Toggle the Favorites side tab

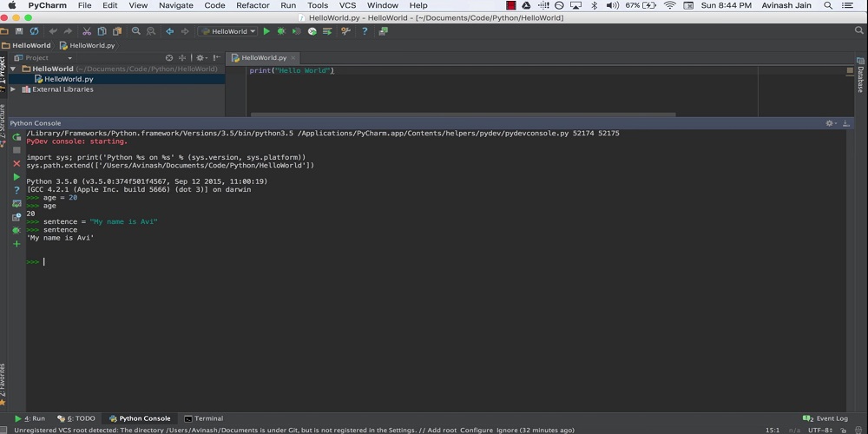(x=3, y=385)
